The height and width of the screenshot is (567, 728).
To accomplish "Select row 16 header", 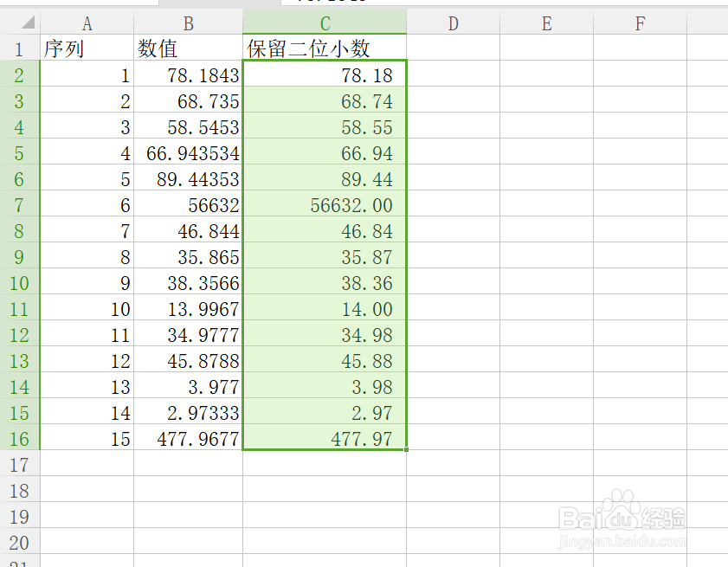I will pos(20,437).
